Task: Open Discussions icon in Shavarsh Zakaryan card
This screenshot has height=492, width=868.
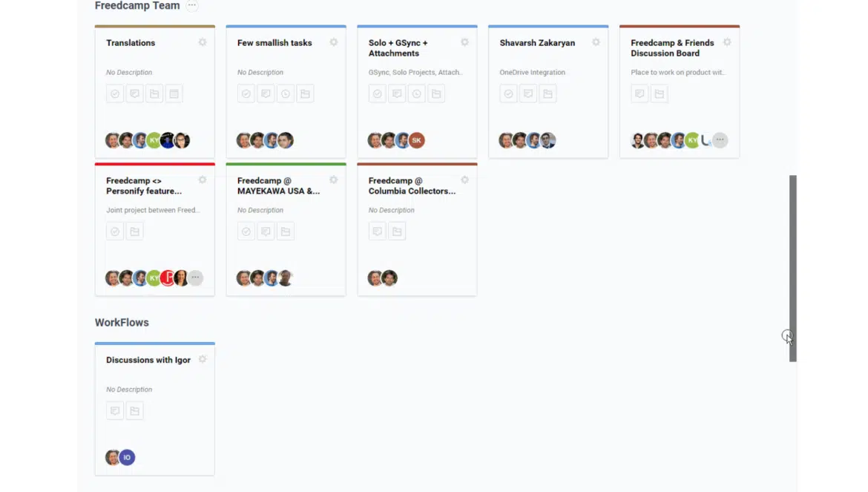Action: click(x=528, y=94)
